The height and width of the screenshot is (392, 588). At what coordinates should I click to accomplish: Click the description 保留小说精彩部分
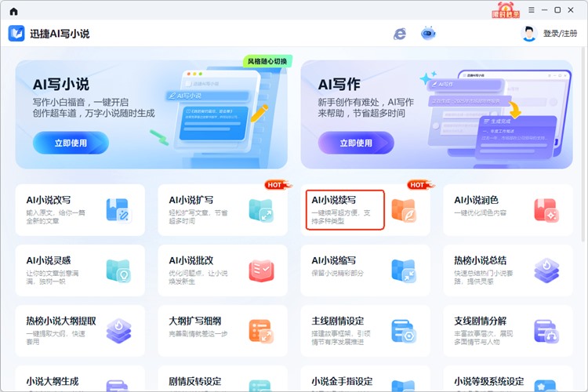tap(337, 273)
